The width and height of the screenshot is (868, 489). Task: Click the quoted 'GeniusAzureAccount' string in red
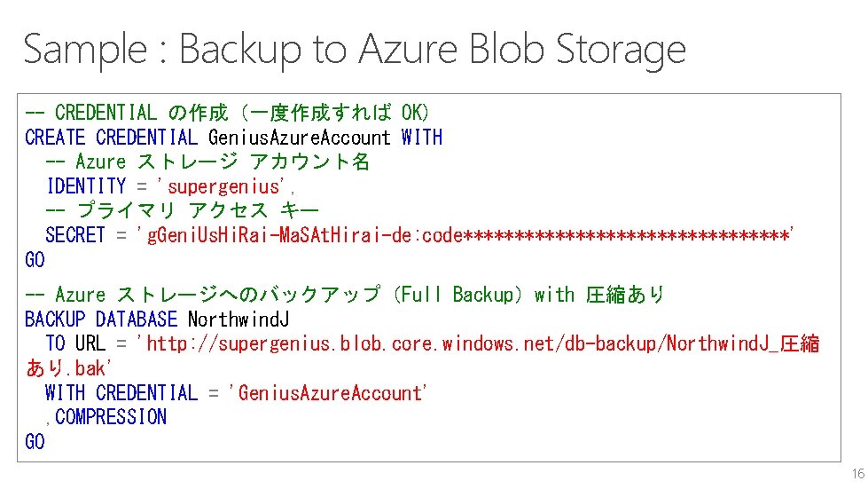point(329,392)
